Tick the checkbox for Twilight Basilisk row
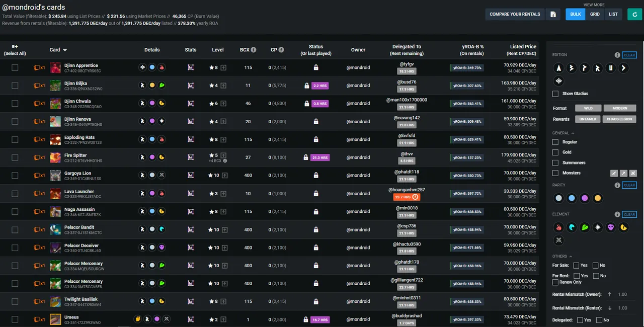This screenshot has width=644, height=327. pos(15,301)
